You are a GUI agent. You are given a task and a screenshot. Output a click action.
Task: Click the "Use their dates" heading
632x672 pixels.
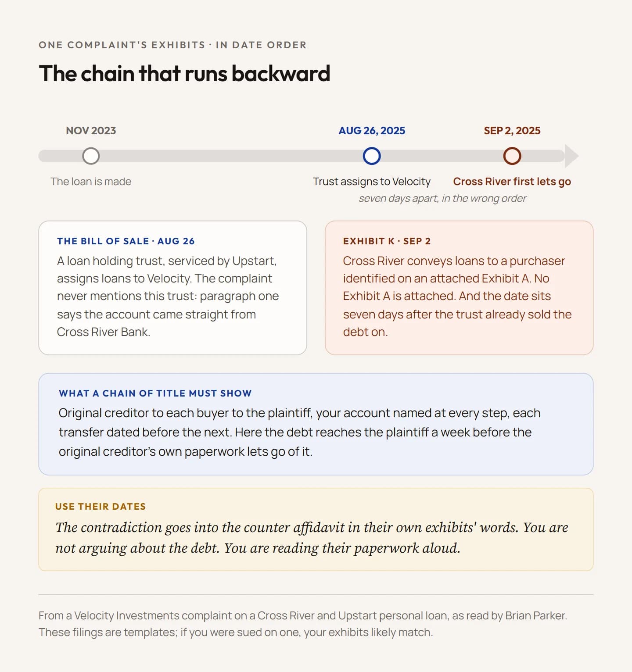101,506
